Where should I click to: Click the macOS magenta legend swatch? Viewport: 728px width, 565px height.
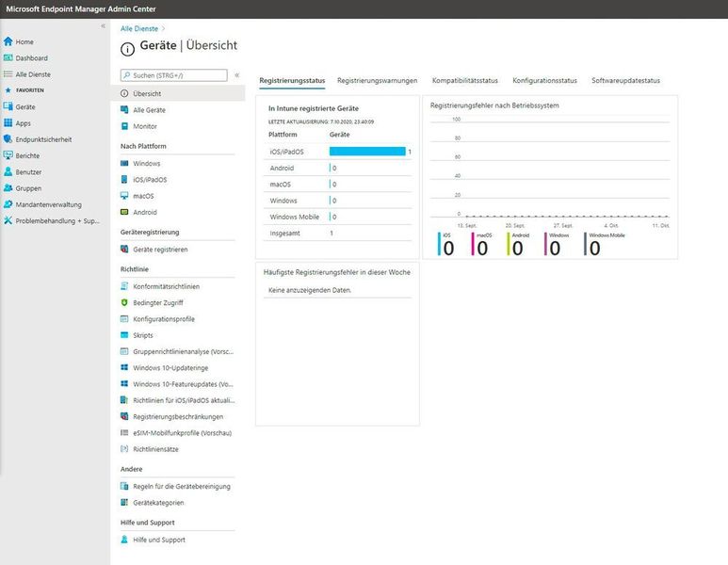pos(472,247)
